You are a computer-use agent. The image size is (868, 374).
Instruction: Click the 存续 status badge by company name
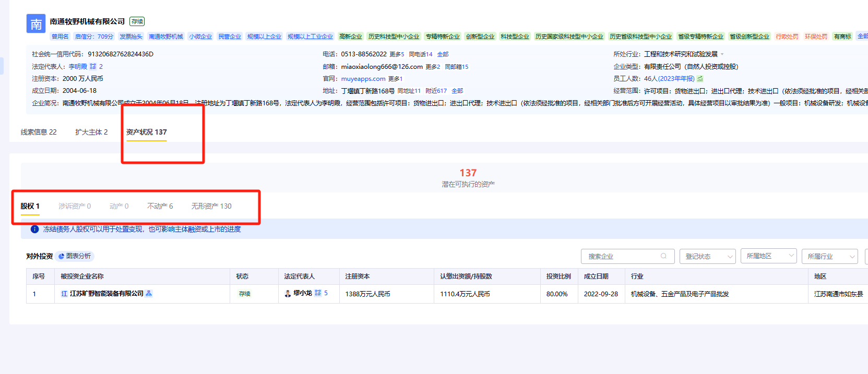tap(137, 21)
